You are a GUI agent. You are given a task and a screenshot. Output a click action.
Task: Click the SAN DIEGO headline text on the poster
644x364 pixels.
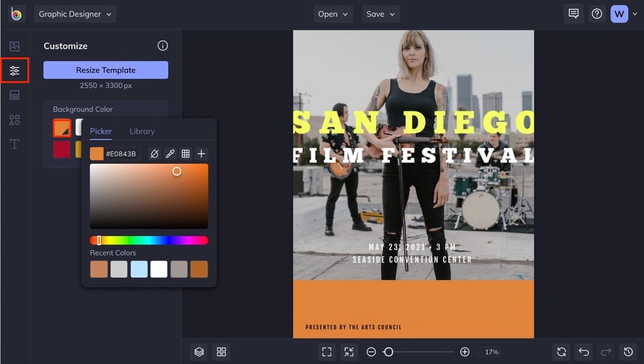point(413,122)
